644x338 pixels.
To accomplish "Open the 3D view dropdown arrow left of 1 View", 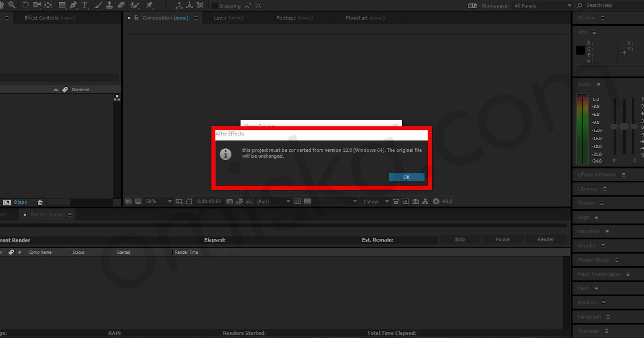I will pyautogui.click(x=355, y=201).
